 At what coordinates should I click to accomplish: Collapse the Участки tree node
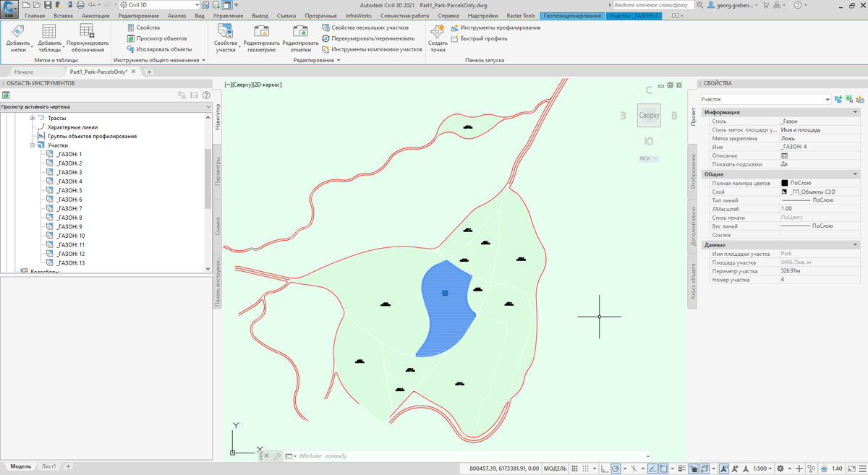[32, 145]
